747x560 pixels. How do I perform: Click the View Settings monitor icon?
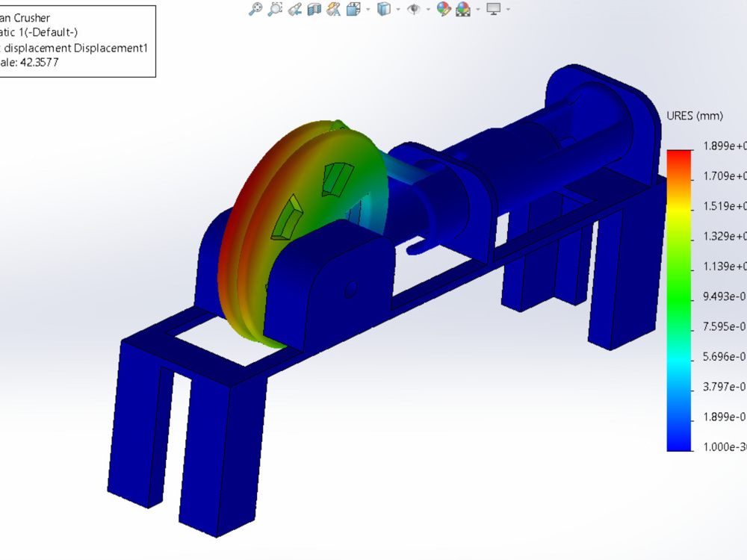pyautogui.click(x=493, y=10)
